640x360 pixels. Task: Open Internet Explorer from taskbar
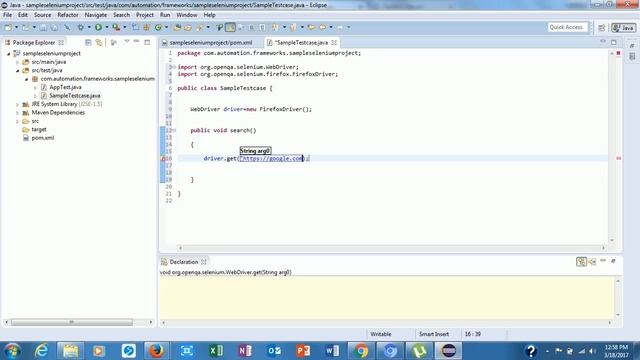click(41, 351)
